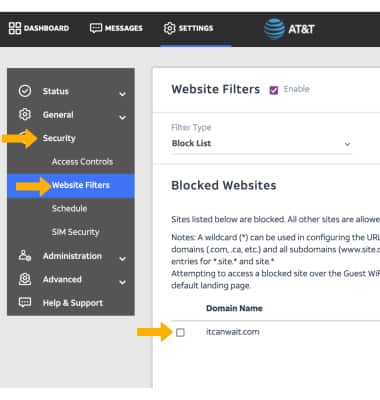
Task: Expand the General section chevron
Action: (123, 117)
